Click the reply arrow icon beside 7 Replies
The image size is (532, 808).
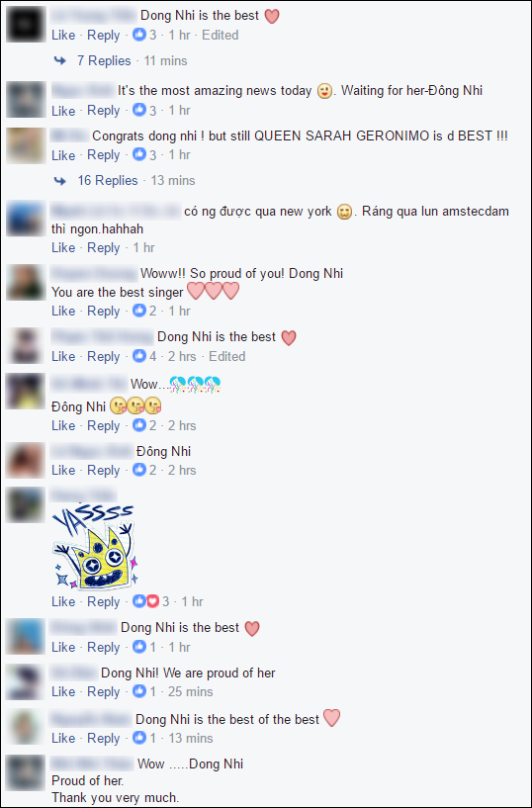[60, 60]
